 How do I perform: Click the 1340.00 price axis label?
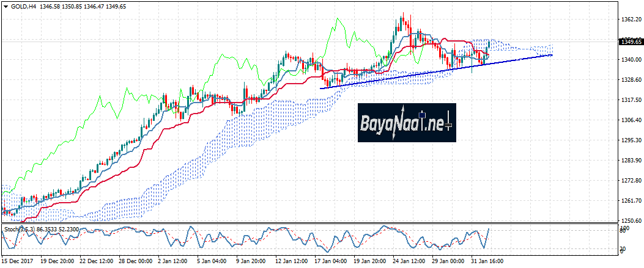point(631,60)
